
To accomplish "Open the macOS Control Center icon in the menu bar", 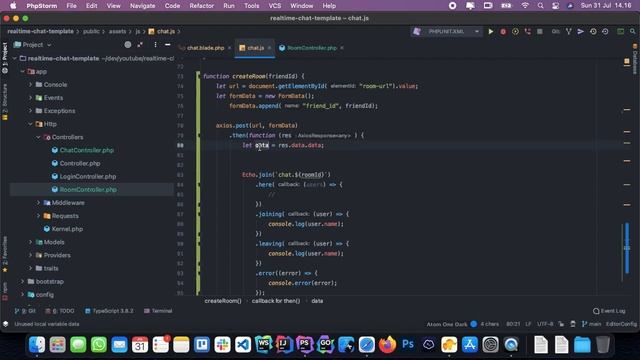I will [x=555, y=6].
